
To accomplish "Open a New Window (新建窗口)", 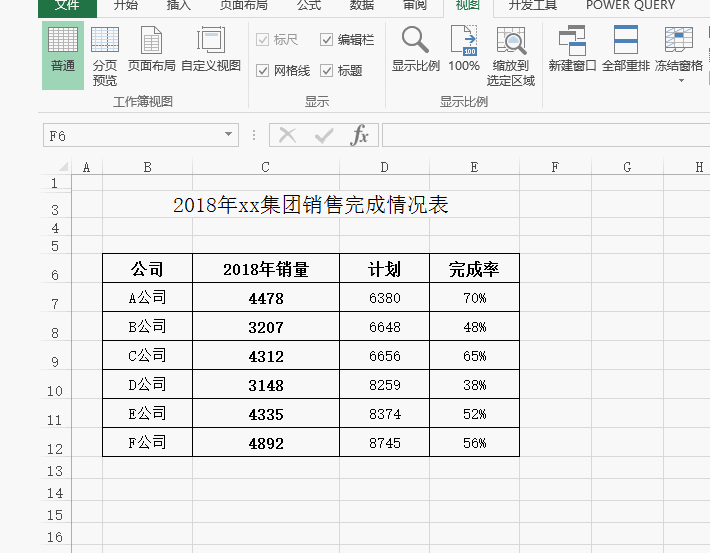I will [x=572, y=49].
